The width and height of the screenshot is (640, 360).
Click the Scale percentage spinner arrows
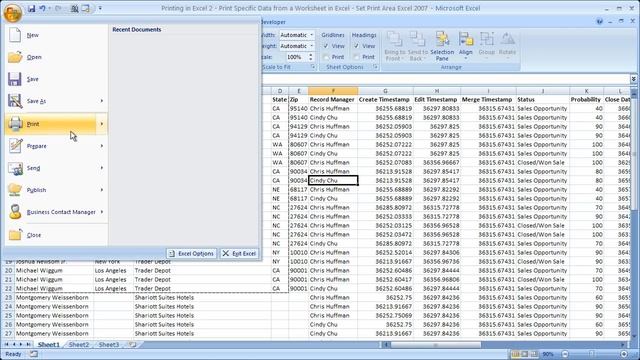311,57
